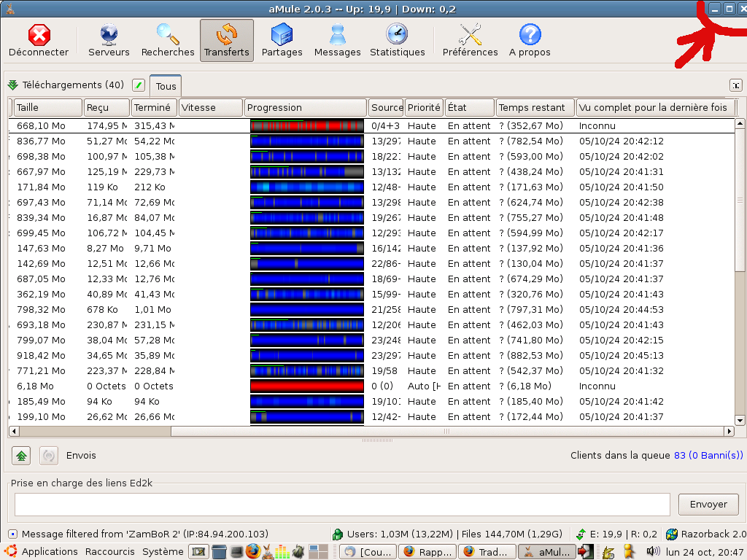Open the Applications menu
Viewport: 747px width, 560px height.
[49, 552]
